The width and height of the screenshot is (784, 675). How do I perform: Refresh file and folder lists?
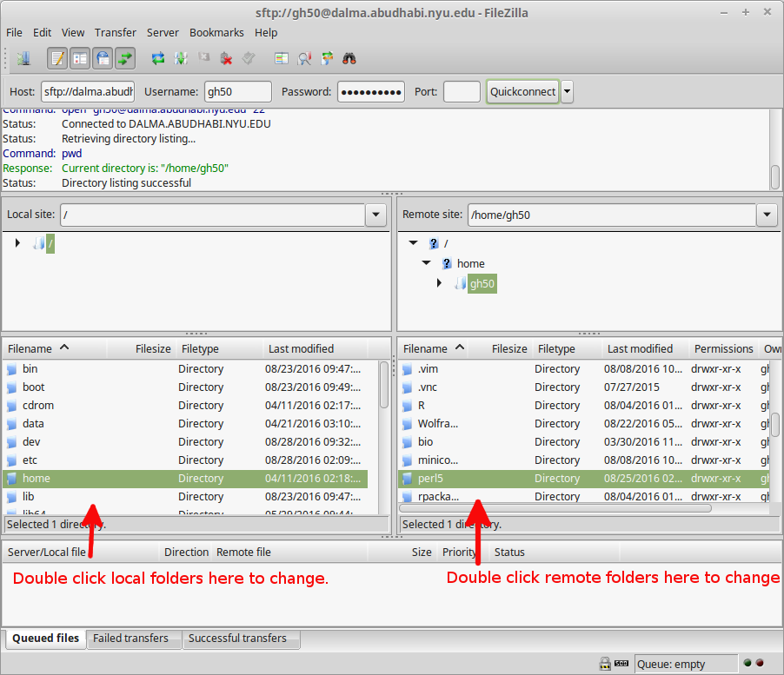point(158,59)
